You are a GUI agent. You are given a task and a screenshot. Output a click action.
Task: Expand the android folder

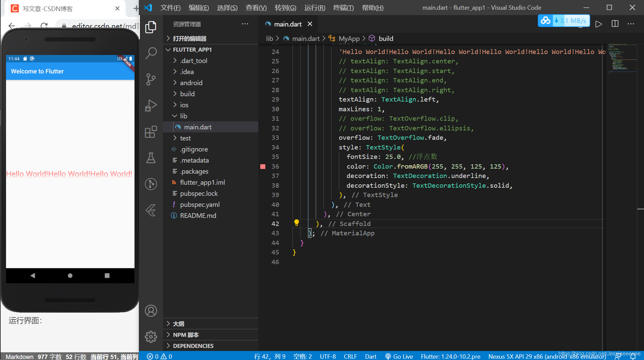click(x=211, y=83)
